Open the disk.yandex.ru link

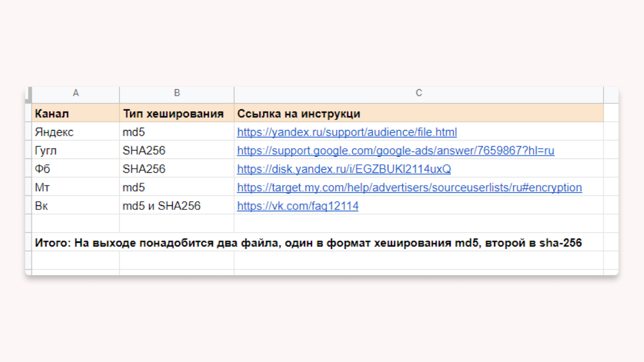pyautogui.click(x=344, y=169)
